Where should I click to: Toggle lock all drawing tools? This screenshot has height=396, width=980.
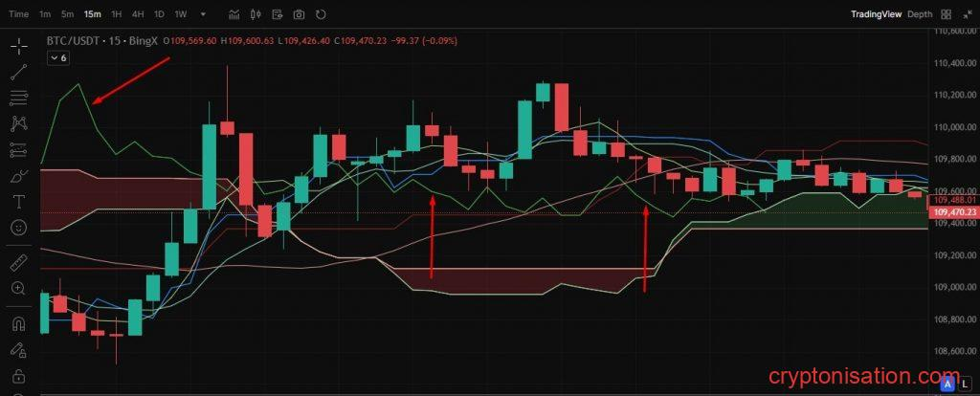[19, 376]
